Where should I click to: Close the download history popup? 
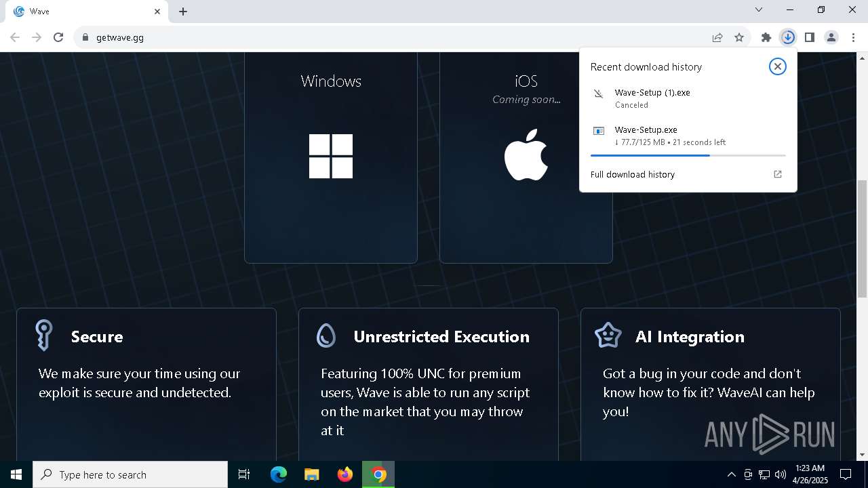pos(778,66)
